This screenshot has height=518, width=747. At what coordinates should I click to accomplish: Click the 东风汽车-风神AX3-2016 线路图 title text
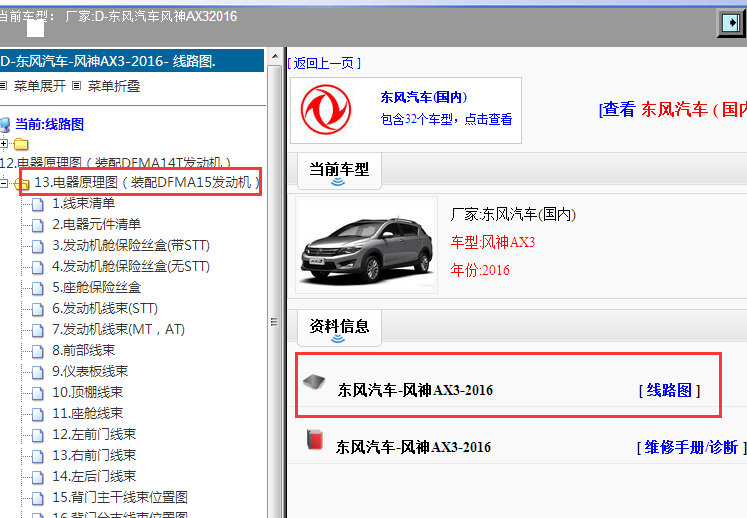coord(415,390)
